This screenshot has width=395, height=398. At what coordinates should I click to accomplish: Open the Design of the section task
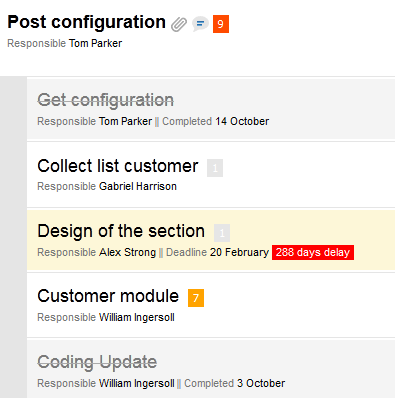[x=121, y=231]
